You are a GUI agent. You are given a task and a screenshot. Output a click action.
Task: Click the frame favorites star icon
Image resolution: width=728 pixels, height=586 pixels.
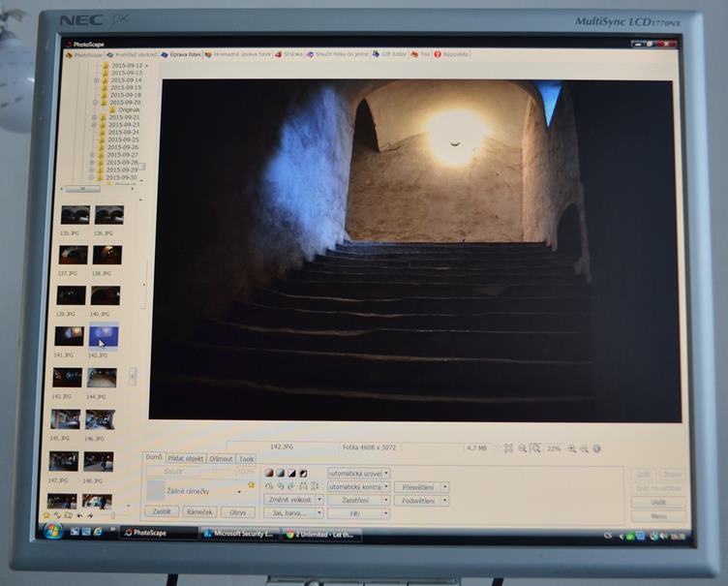pos(251,484)
